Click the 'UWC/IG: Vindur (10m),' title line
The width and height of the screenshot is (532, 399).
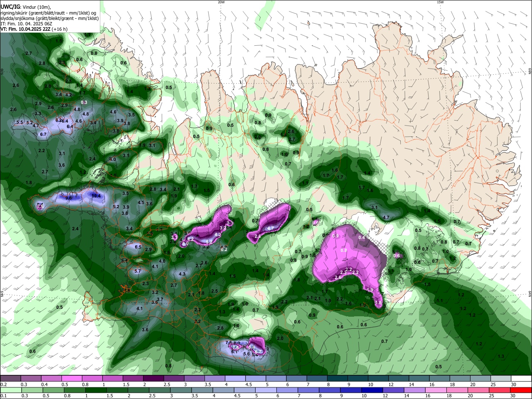[25, 7]
